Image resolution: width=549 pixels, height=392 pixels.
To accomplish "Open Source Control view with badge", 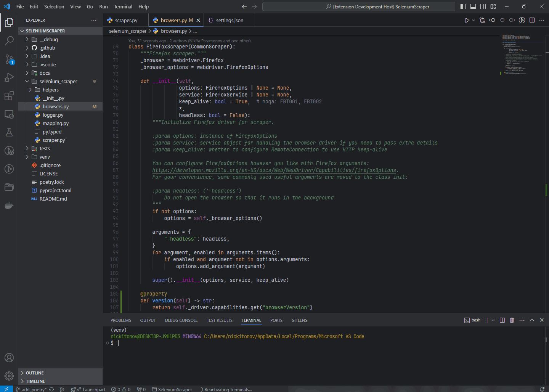I will 9,59.
